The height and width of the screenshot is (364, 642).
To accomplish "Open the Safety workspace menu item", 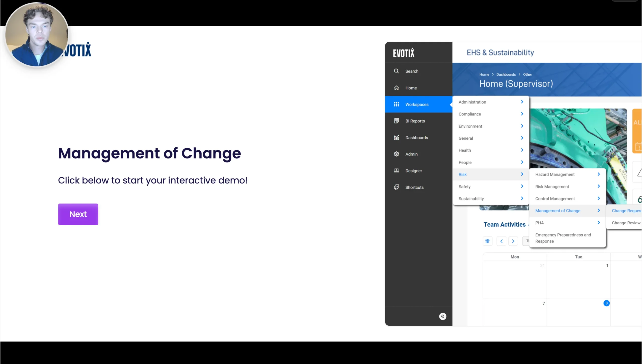I will pos(491,187).
